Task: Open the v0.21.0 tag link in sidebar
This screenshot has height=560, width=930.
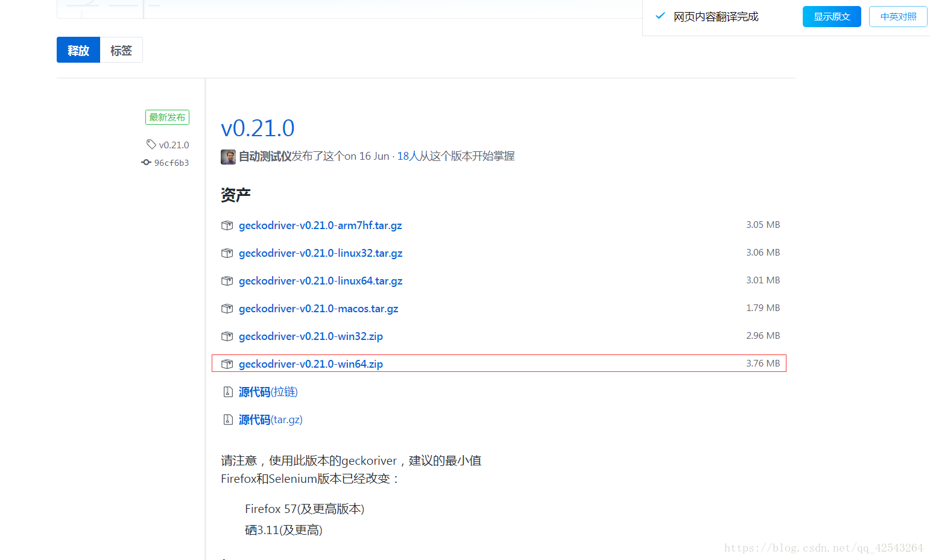Action: pos(174,145)
